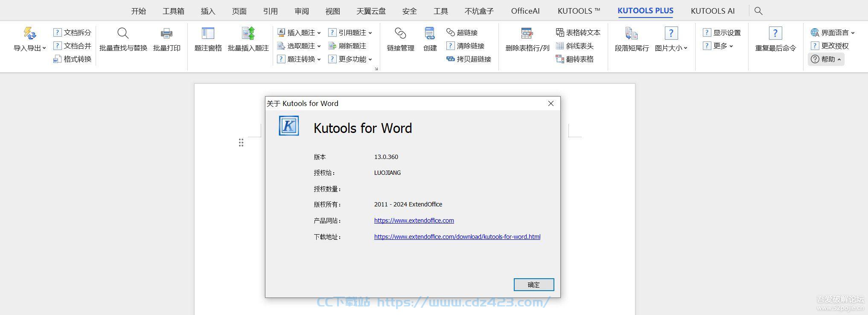Switch to the 页面 tab
The image size is (868, 315).
pos(239,11)
